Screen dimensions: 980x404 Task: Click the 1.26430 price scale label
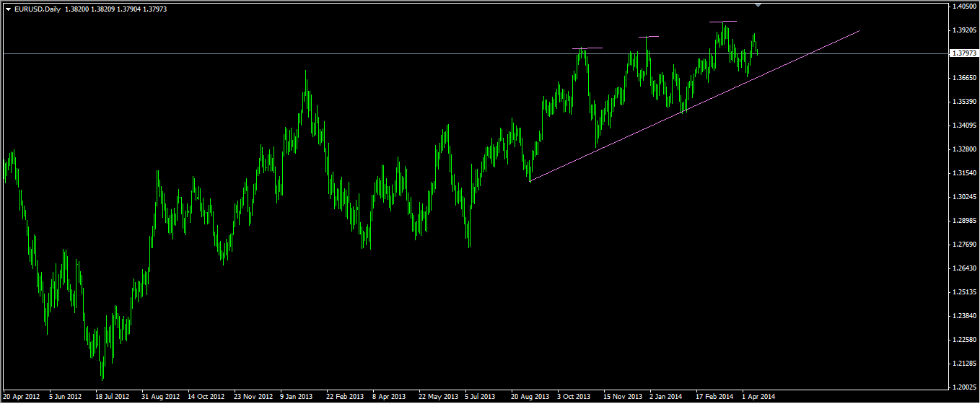[x=964, y=268]
